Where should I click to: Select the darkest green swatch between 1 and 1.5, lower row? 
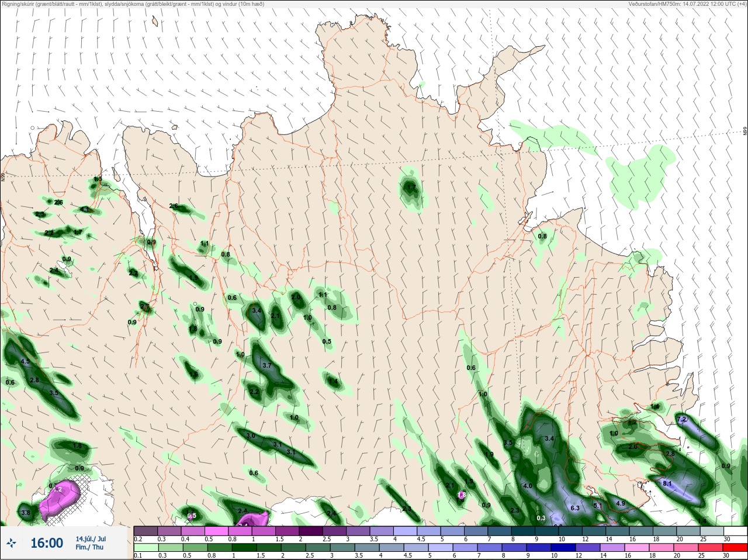[245, 548]
